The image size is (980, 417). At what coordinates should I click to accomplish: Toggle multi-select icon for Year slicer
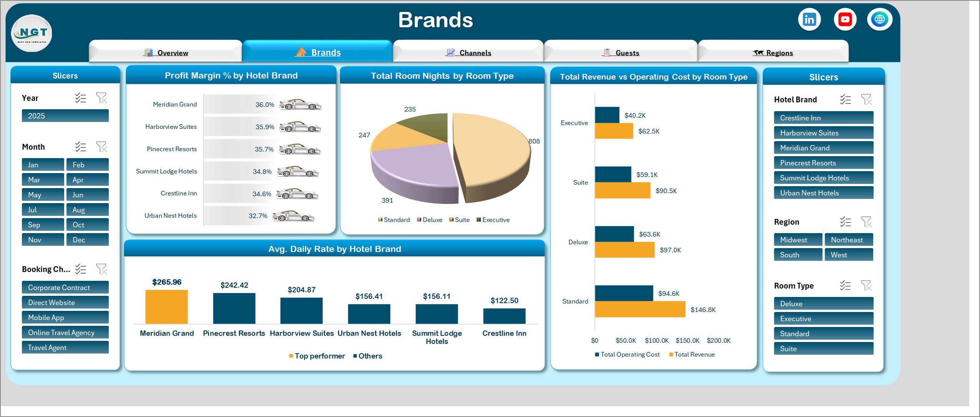coord(80,98)
